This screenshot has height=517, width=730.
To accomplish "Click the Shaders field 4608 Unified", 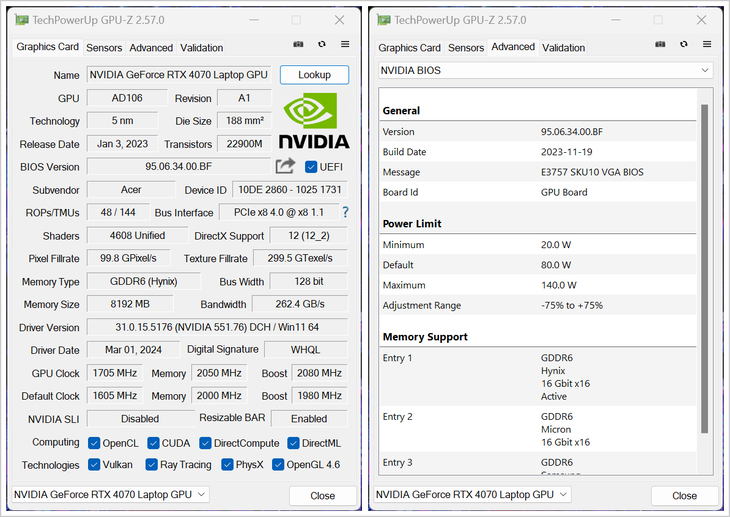I will [x=137, y=236].
